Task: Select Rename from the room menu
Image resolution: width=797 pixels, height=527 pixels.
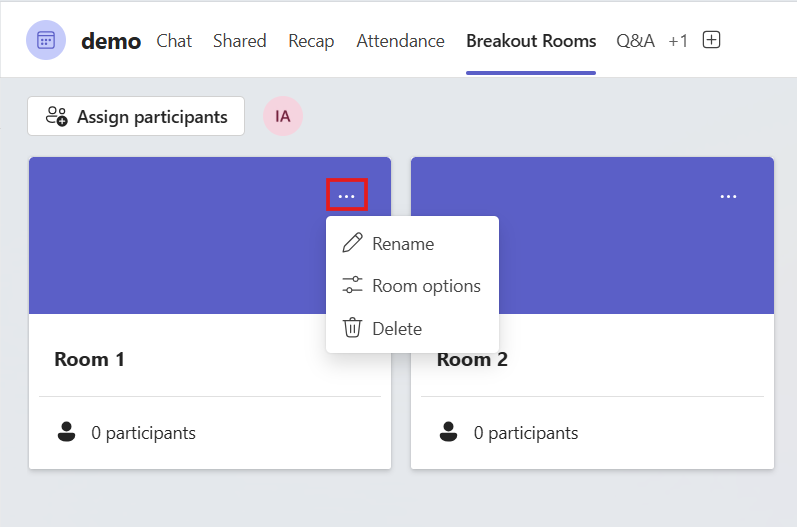Action: 402,243
